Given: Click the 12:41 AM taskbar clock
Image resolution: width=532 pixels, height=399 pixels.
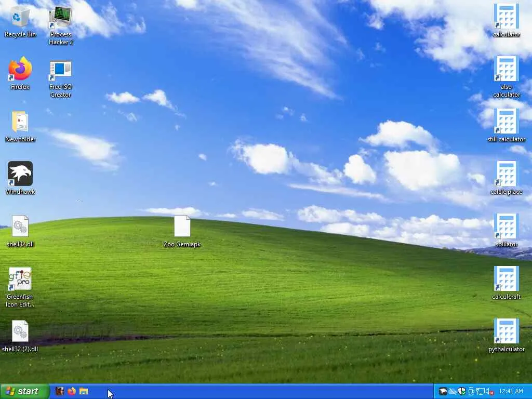Looking at the screenshot, I should pyautogui.click(x=511, y=392).
